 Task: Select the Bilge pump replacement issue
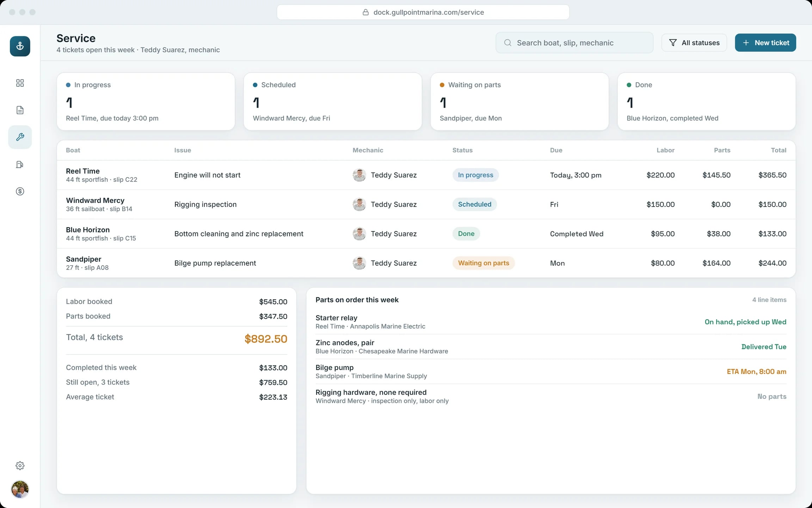click(215, 263)
